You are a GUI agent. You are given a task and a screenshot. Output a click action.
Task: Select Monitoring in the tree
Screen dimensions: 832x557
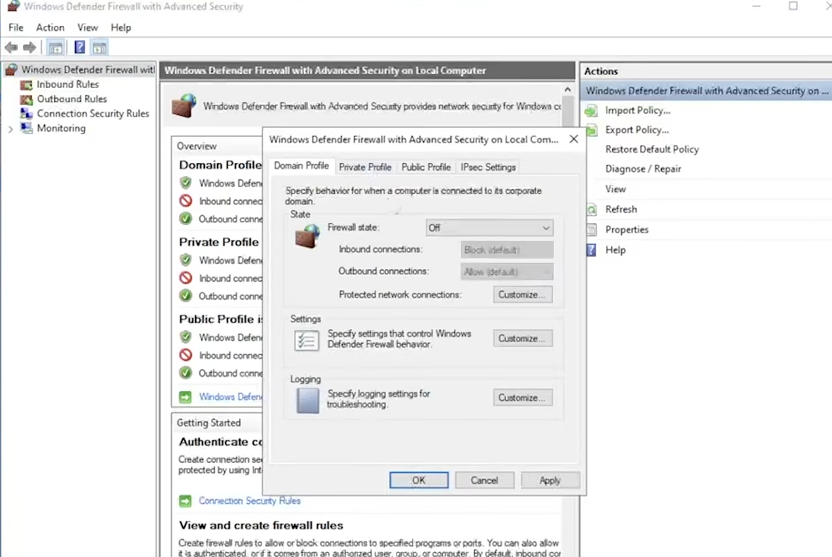61,128
